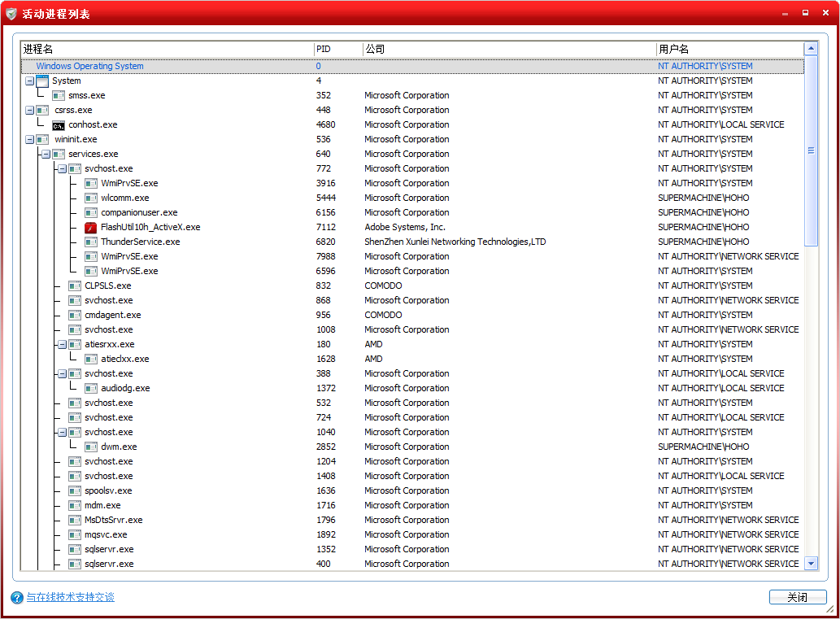Collapse svchost.exe node with PID 772
Screen dimensions: 840x619
[x=62, y=169]
